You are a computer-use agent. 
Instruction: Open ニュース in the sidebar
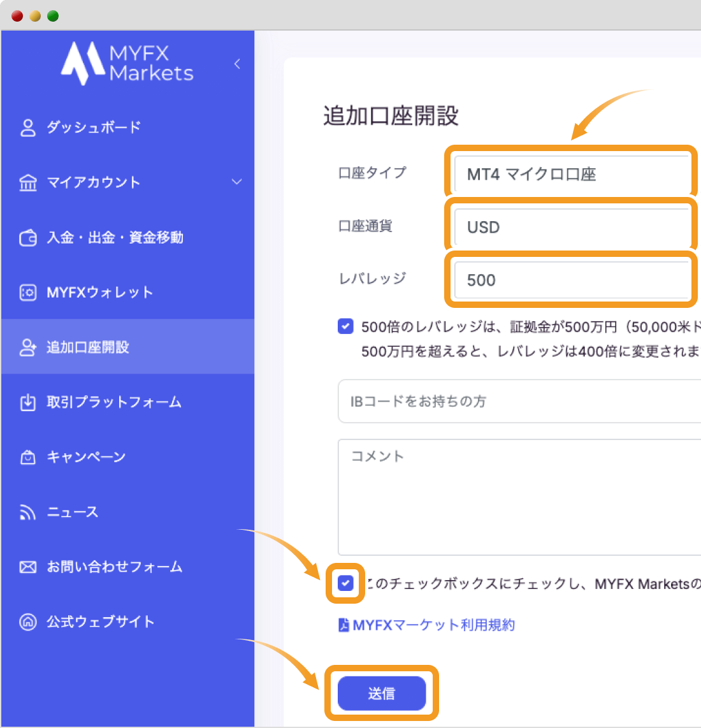pyautogui.click(x=73, y=512)
